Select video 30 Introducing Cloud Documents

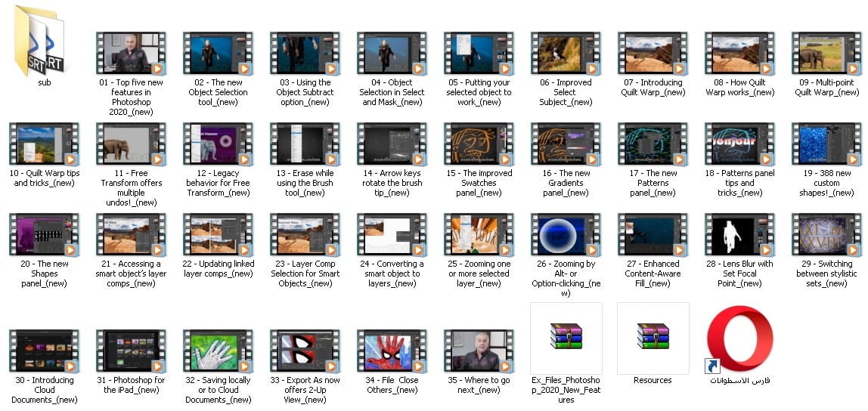(x=45, y=351)
